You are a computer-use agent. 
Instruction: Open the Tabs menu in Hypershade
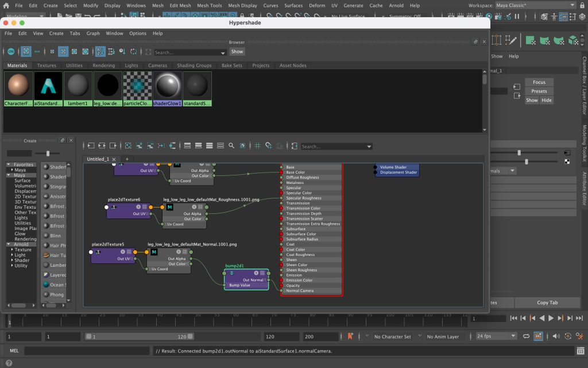tap(75, 33)
